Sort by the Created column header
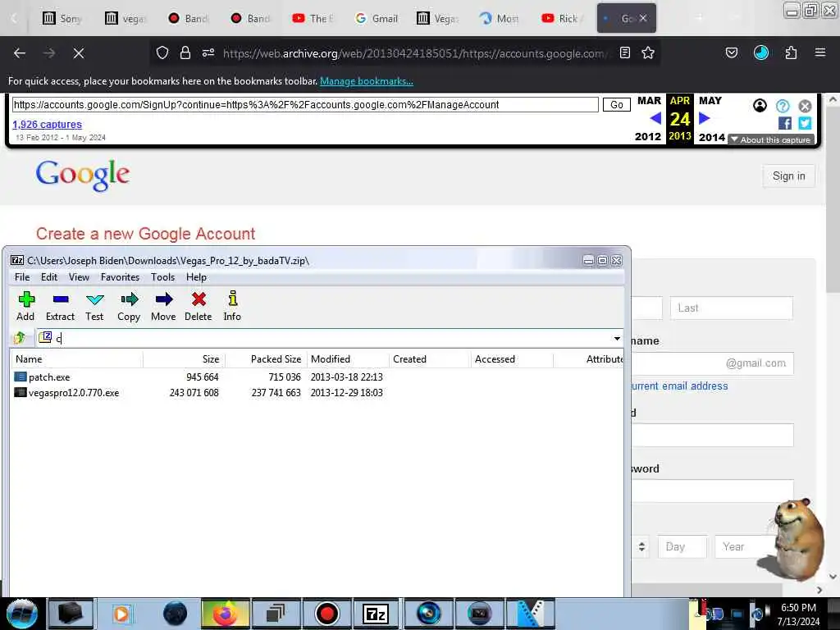 pyautogui.click(x=430, y=359)
